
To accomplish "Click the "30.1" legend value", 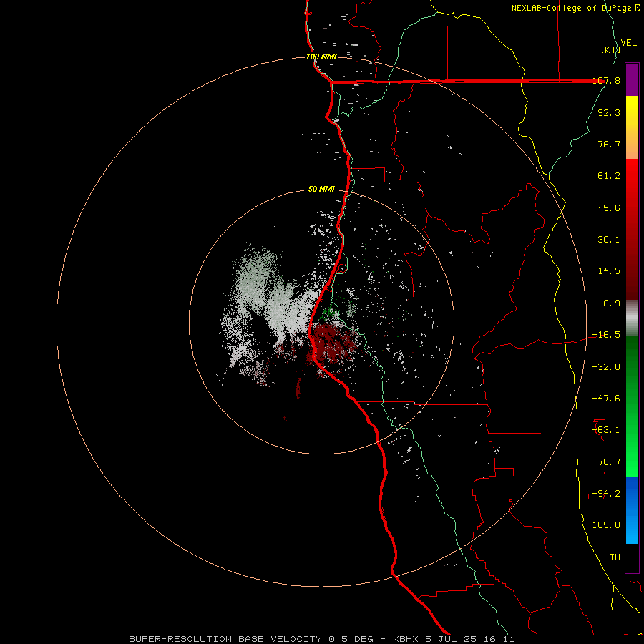I will pyautogui.click(x=609, y=240).
